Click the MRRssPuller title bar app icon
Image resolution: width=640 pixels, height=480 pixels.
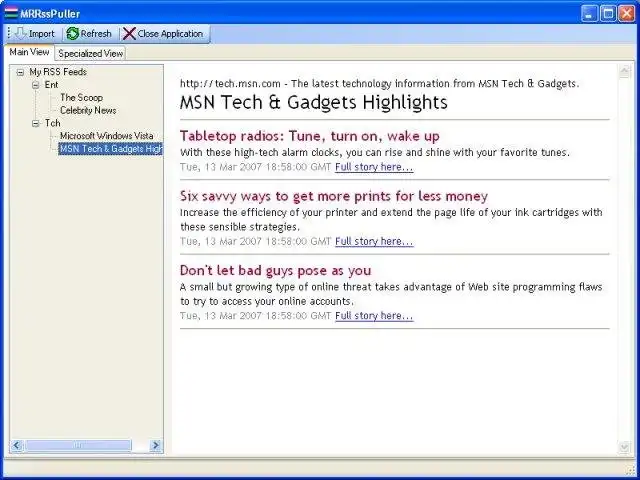[11, 13]
